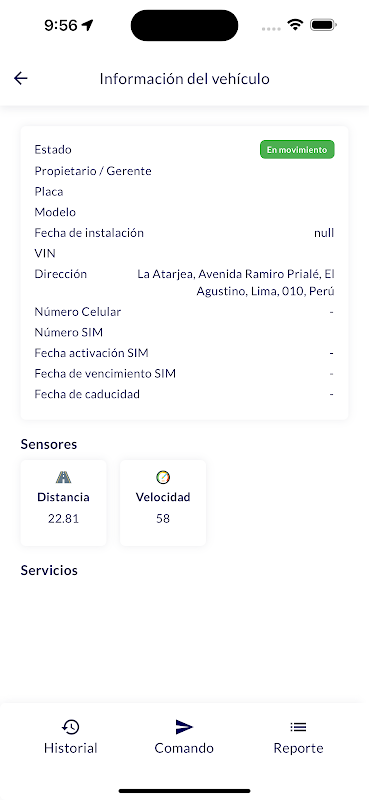This screenshot has height=800, width=369.
Task: Open the Historial clock icon
Action: coord(70,727)
